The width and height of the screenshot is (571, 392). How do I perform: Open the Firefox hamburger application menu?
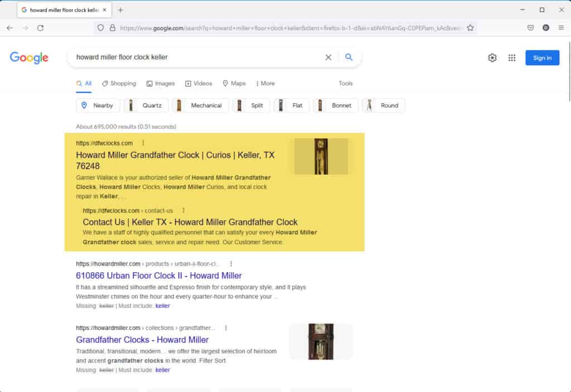click(x=561, y=28)
